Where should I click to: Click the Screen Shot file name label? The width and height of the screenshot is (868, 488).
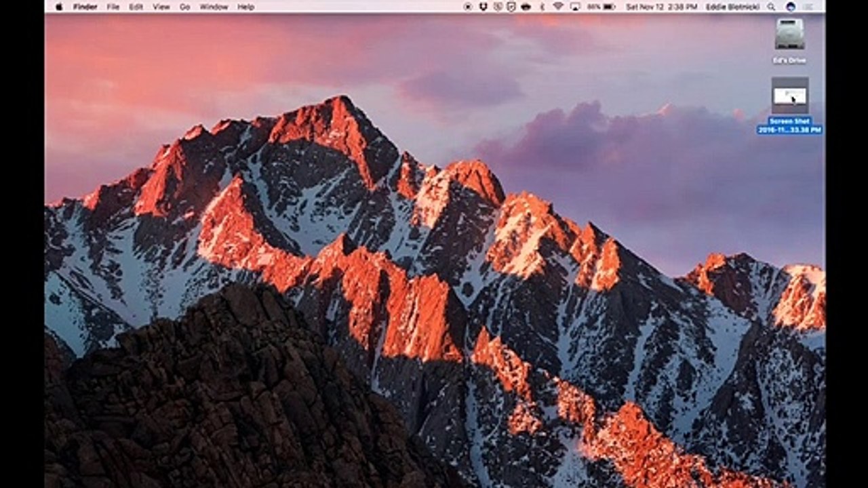click(x=790, y=125)
